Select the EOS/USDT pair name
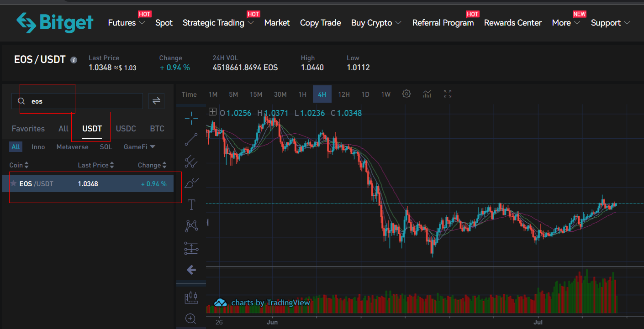 (x=36, y=184)
